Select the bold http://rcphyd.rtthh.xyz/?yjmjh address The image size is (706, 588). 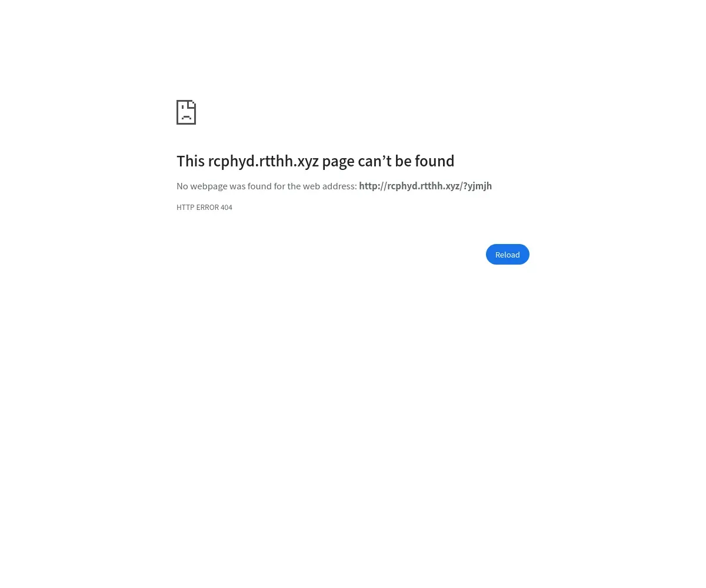[x=425, y=186]
